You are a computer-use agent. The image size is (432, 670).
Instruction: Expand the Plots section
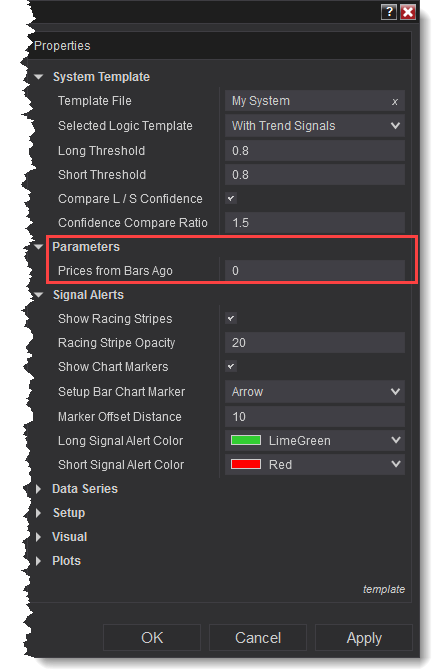[38, 561]
